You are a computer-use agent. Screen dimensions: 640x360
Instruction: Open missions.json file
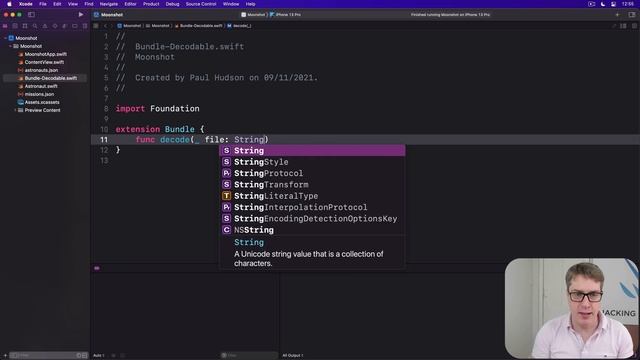pyautogui.click(x=39, y=94)
